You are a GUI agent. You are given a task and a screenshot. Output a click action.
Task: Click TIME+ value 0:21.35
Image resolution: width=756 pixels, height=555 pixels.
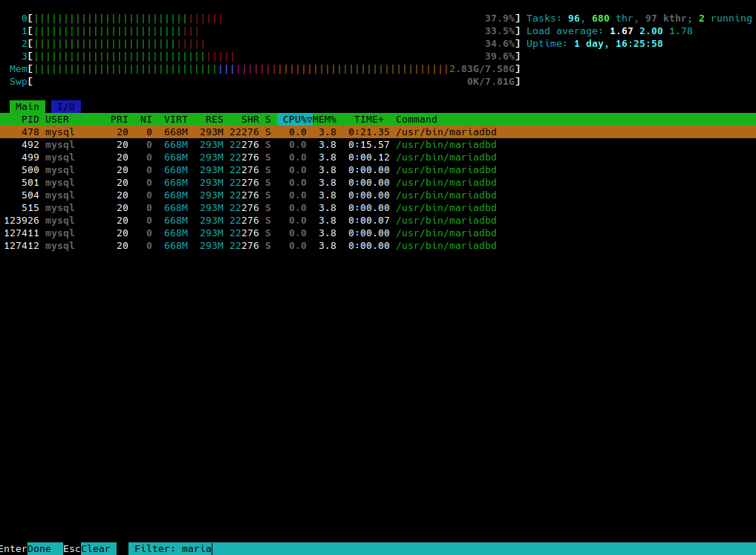(x=369, y=132)
